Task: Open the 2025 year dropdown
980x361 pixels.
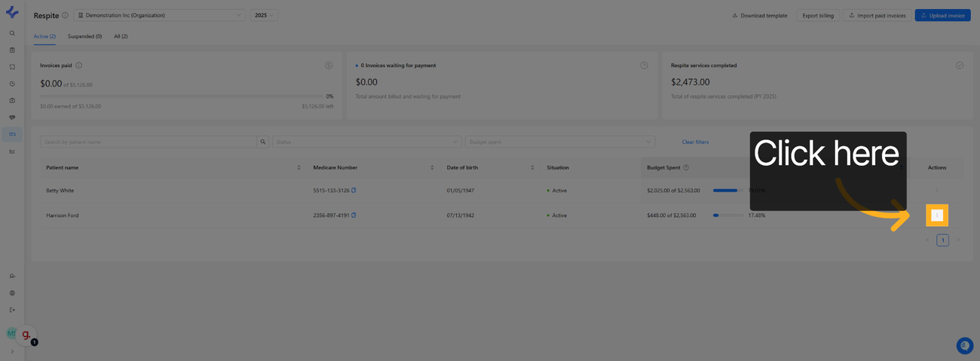Action: (264, 15)
